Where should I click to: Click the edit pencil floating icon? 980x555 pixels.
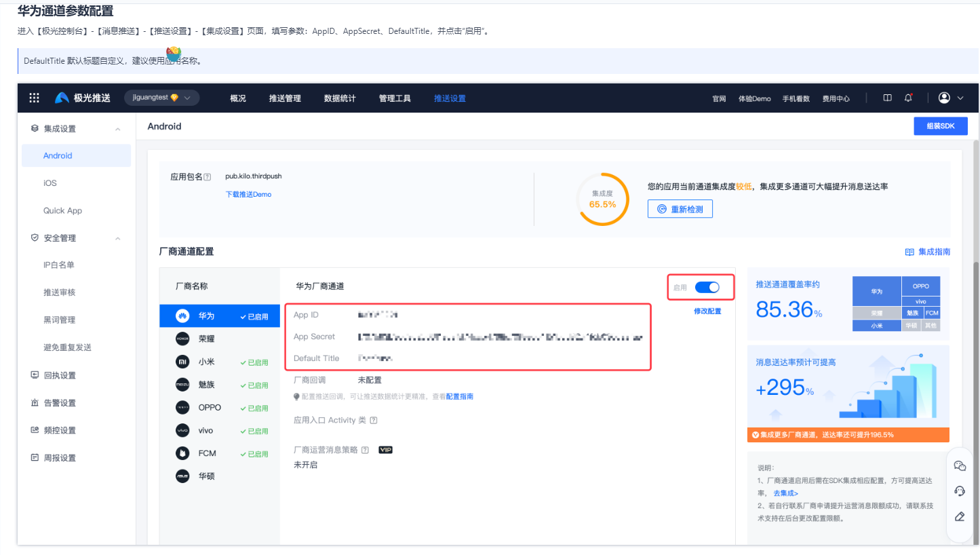(x=960, y=516)
